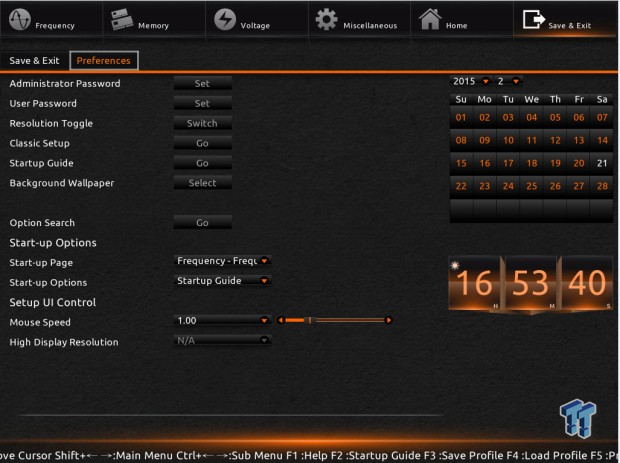Click the Home house icon

(x=430, y=19)
